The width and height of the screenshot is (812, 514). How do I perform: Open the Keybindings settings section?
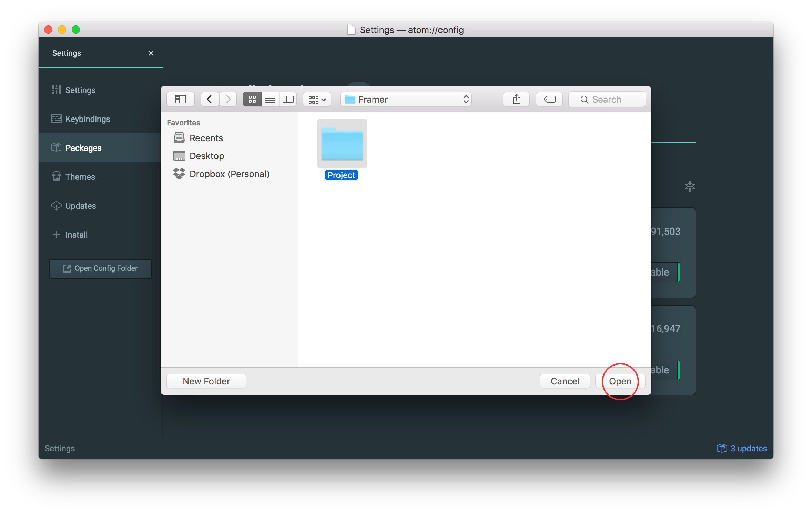(x=88, y=118)
